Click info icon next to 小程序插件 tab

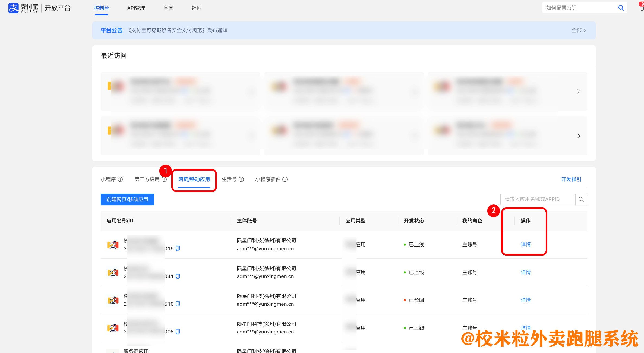tap(285, 179)
